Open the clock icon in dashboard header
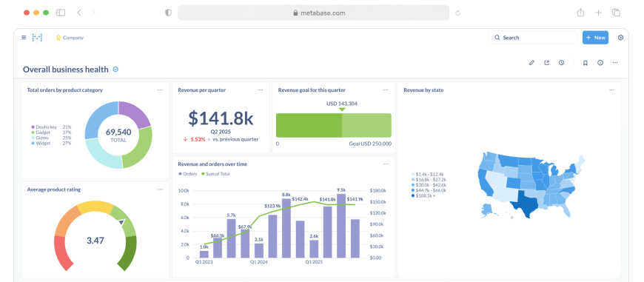This screenshot has height=282, width=644. pyautogui.click(x=561, y=63)
